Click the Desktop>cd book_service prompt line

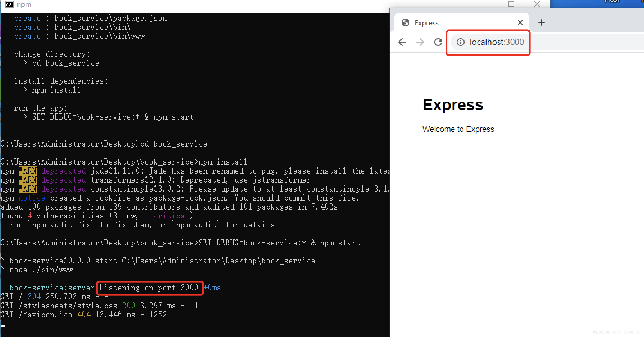click(x=104, y=144)
